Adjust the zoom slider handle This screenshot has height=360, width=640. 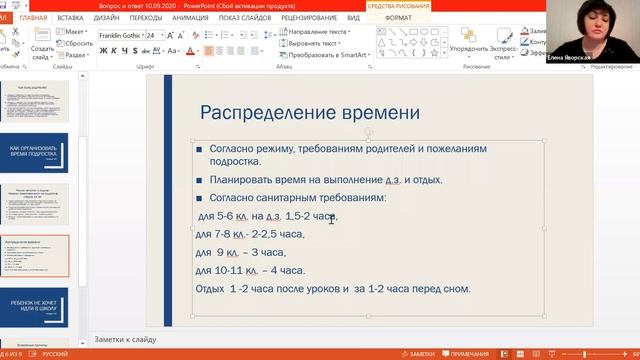pyautogui.click(x=584, y=354)
